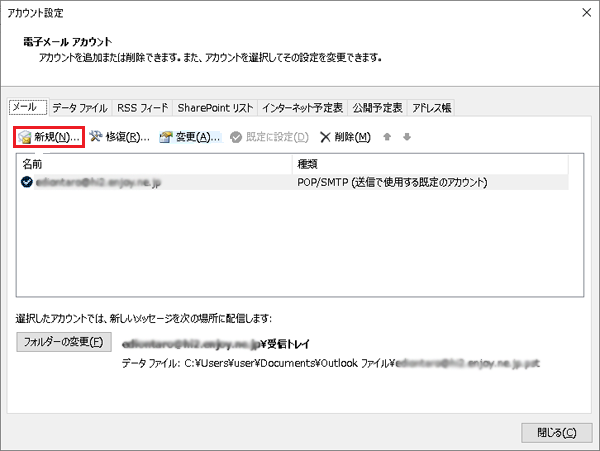Go to the インターネット予定表 tab
This screenshot has height=451, width=600.
click(302, 108)
